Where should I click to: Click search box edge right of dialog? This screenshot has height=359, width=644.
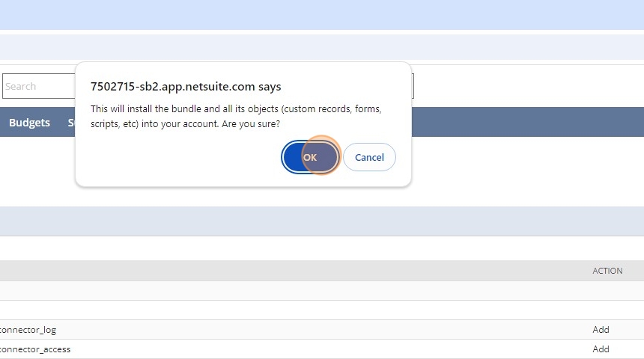(413, 86)
